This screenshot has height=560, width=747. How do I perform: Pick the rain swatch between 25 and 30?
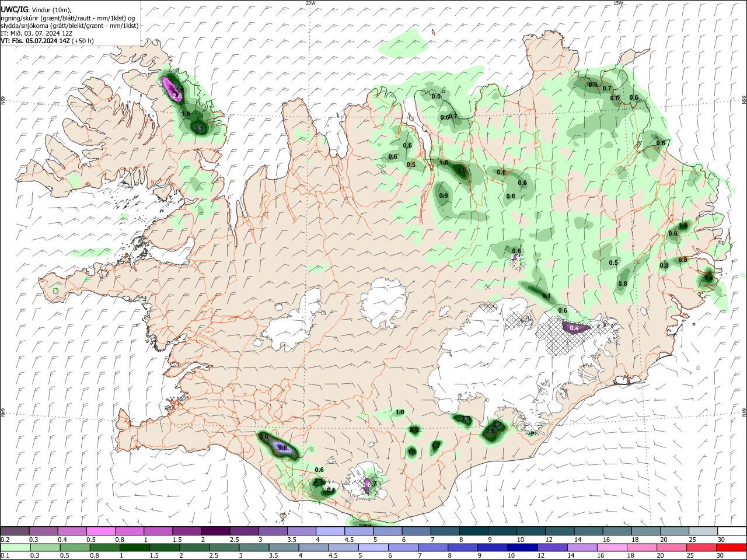click(x=703, y=547)
